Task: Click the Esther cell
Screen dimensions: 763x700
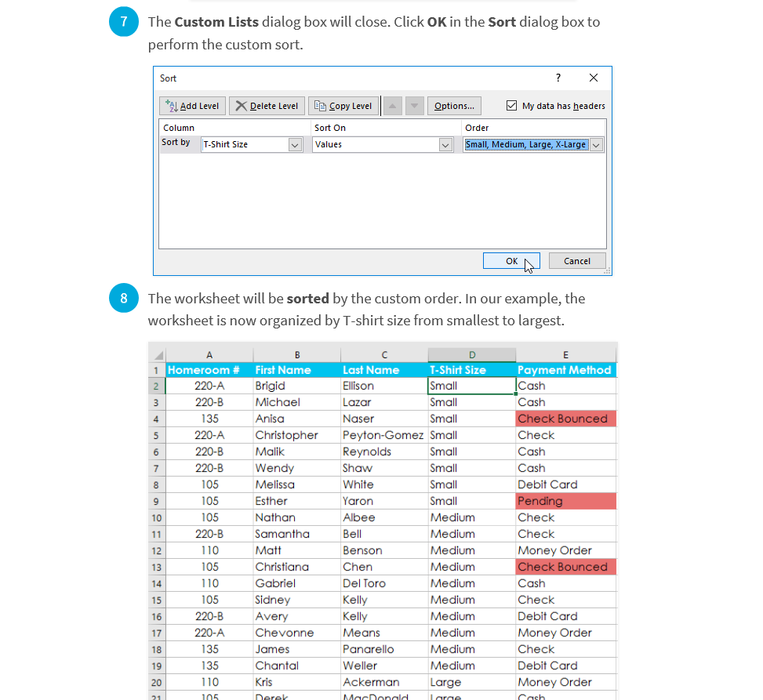Action: pos(297,501)
